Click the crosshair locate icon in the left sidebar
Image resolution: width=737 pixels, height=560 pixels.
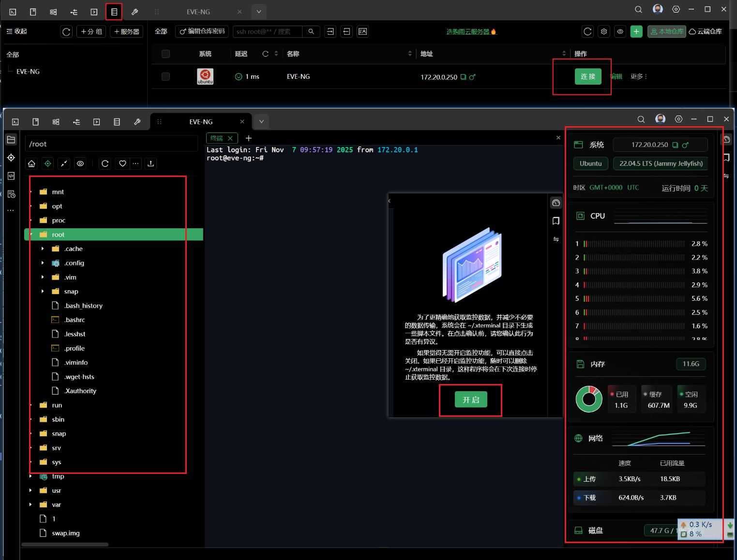point(11,158)
